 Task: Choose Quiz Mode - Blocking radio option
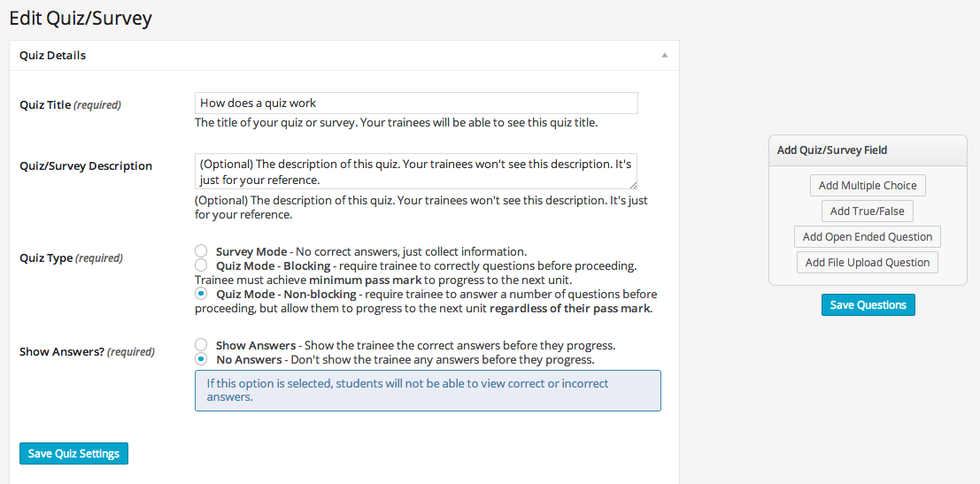pos(201,265)
